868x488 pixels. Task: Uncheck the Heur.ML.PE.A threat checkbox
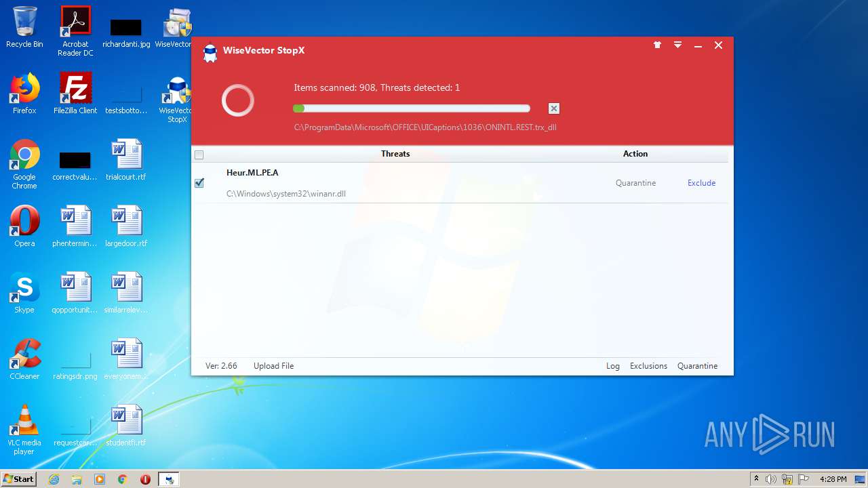point(199,183)
